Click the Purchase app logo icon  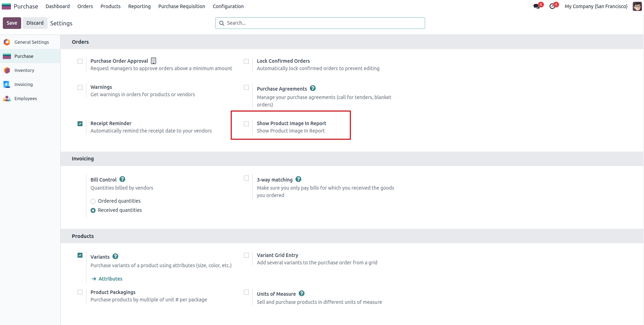[6, 6]
